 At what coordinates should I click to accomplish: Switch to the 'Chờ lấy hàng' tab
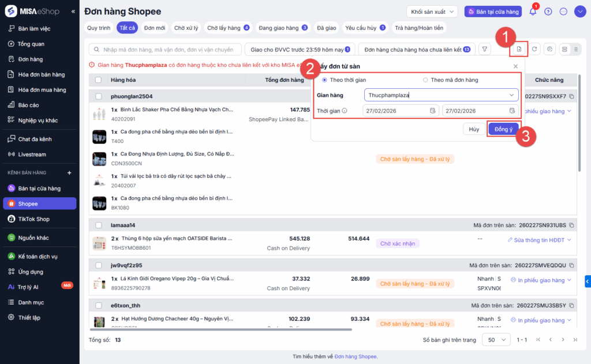[x=228, y=28]
